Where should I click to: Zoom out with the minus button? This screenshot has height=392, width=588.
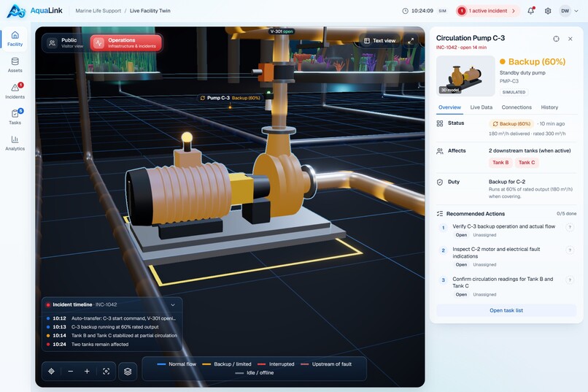pyautogui.click(x=71, y=371)
